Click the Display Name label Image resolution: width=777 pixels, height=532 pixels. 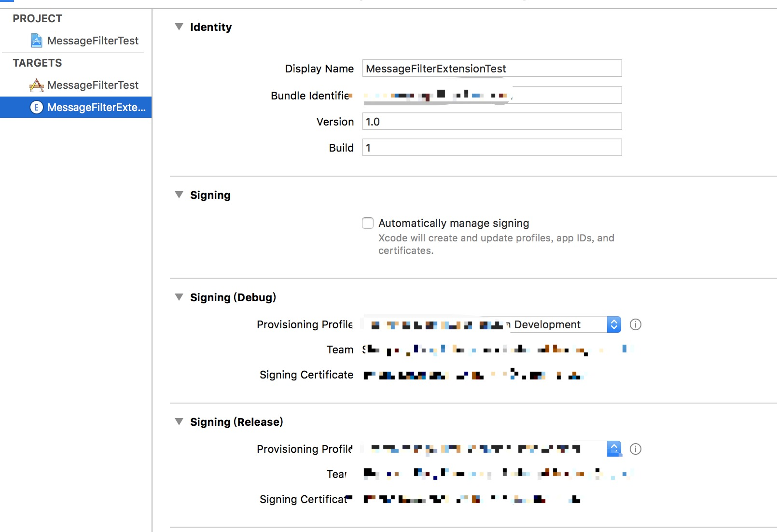[319, 69]
